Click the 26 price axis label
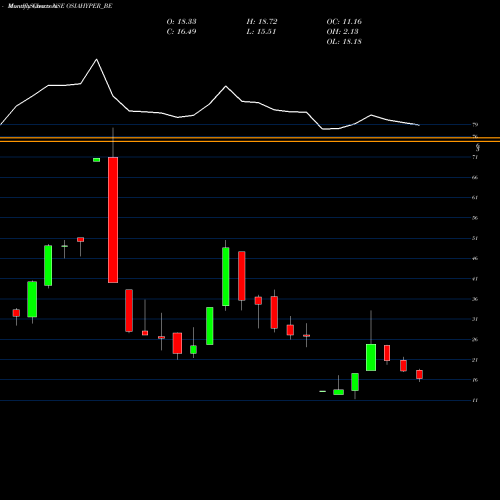 point(475,339)
